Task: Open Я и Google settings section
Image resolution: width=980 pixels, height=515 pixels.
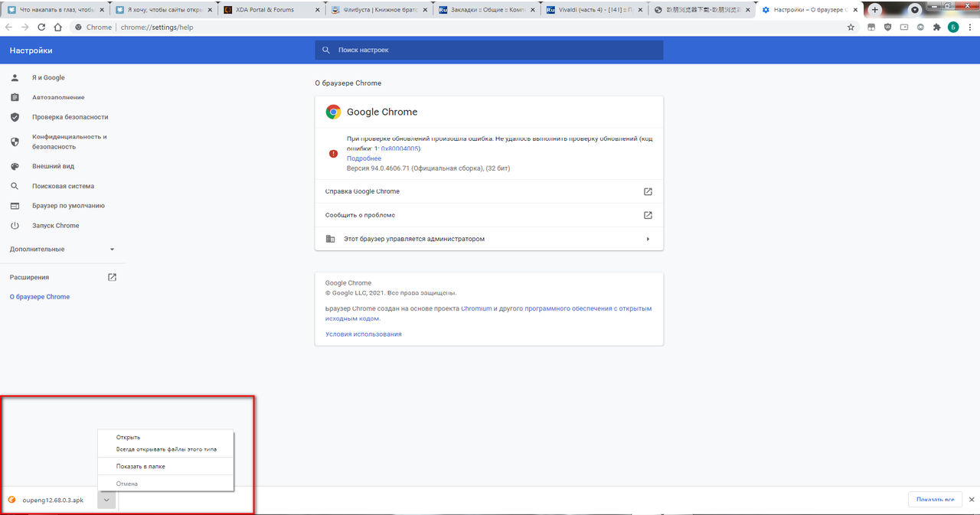Action: point(48,77)
